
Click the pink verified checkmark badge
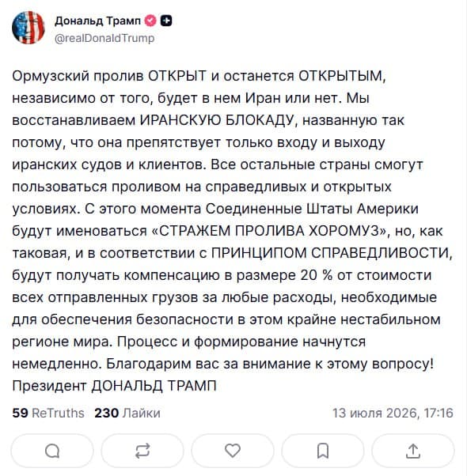[150, 21]
